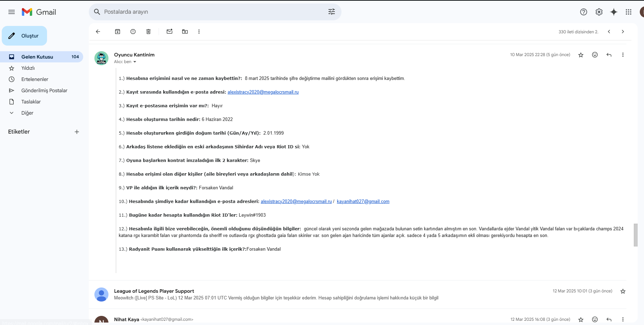Open more options for Oyuncu Kantinim message
The image size is (644, 325).
point(623,55)
